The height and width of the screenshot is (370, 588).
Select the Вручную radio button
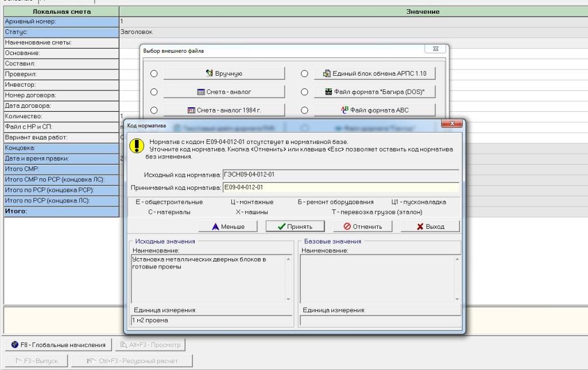[x=154, y=73]
